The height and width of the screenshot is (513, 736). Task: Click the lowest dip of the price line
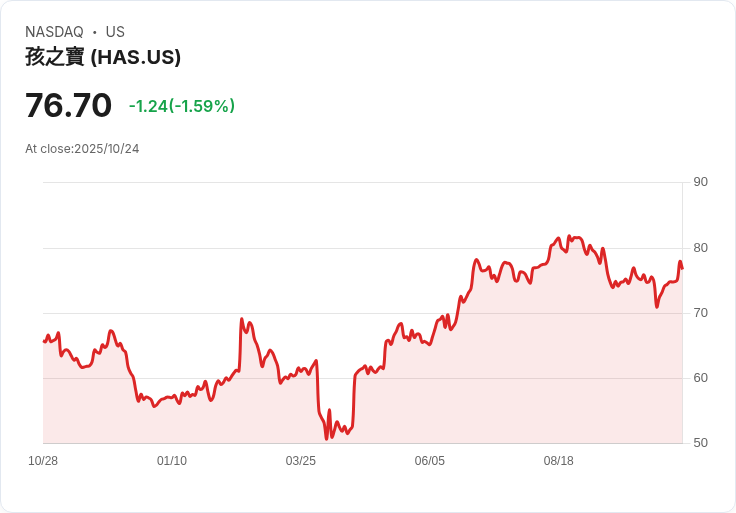tap(326, 438)
